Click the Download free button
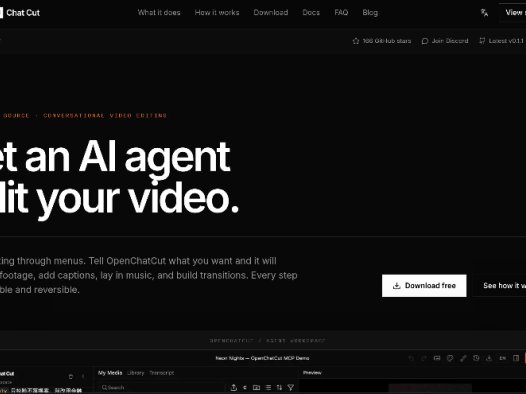This screenshot has height=394, width=526. [x=424, y=286]
